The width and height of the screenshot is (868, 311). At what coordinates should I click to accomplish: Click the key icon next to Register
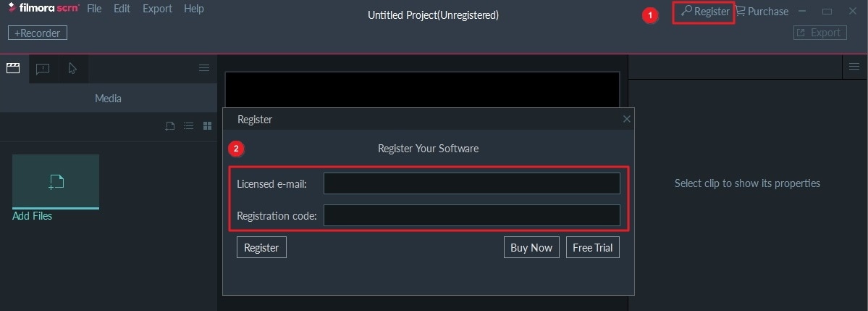click(686, 11)
